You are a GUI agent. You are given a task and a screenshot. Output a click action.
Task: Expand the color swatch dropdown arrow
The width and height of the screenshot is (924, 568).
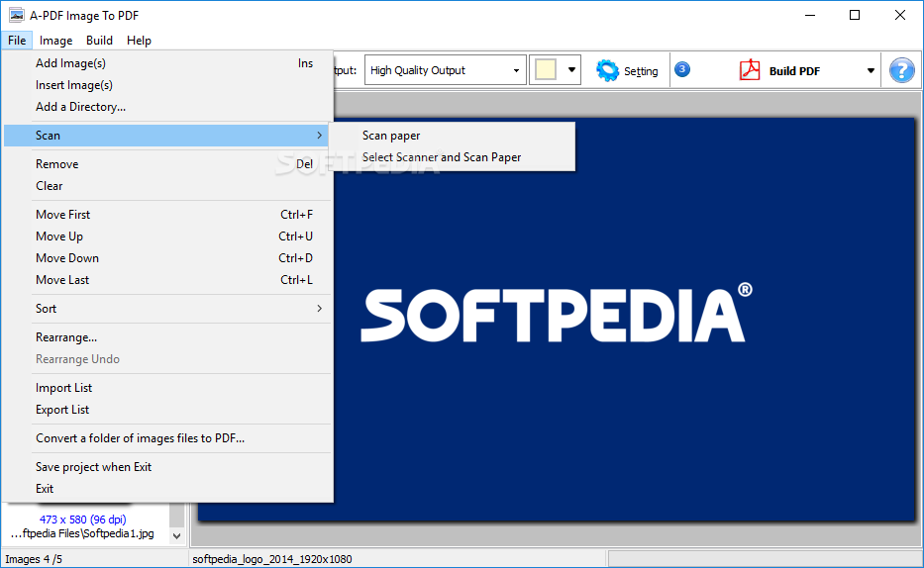(x=571, y=70)
